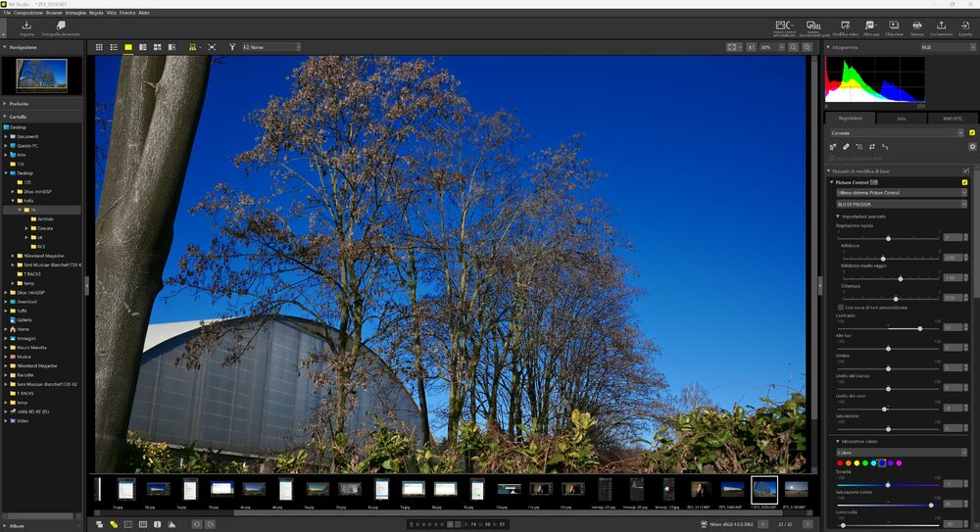Image resolution: width=980 pixels, height=532 pixels.
Task: Expand the Preferite panel
Action: (x=4, y=104)
